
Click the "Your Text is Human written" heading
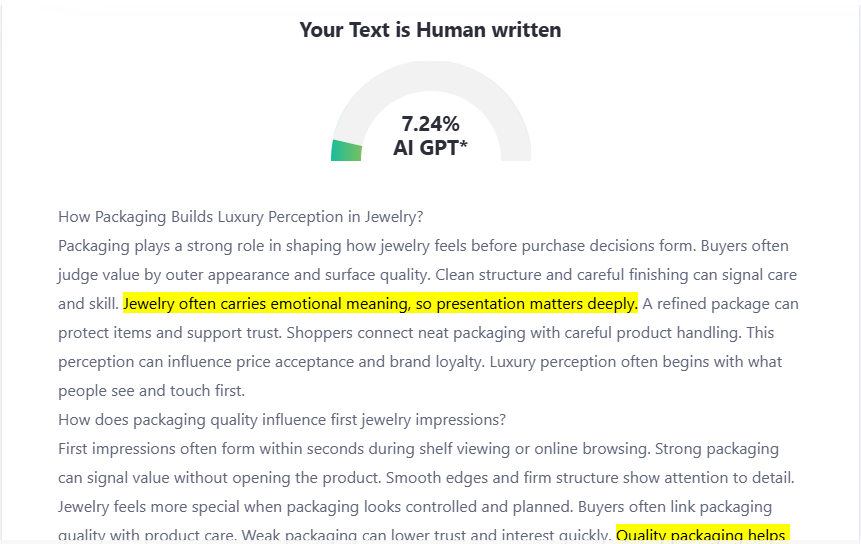pyautogui.click(x=430, y=30)
